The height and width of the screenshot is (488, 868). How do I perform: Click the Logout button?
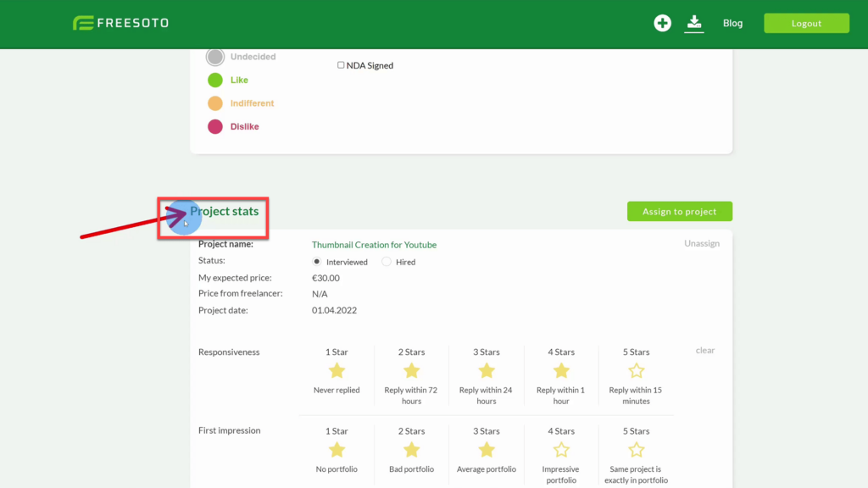coord(806,23)
